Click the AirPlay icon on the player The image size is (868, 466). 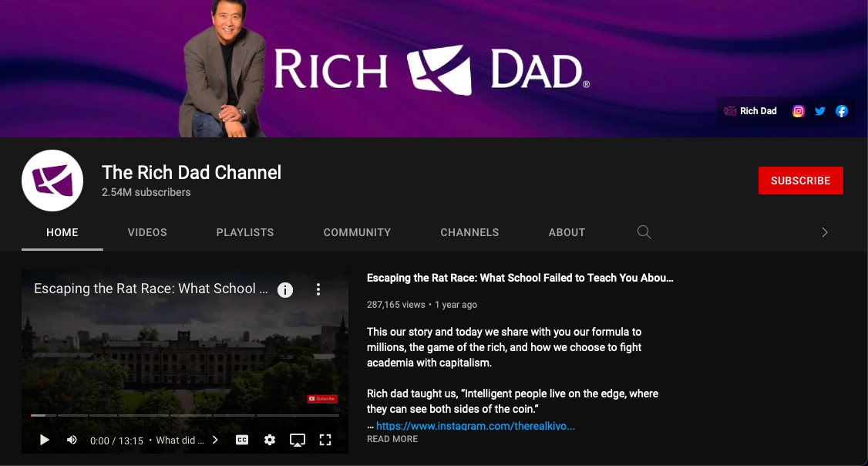[x=298, y=440]
